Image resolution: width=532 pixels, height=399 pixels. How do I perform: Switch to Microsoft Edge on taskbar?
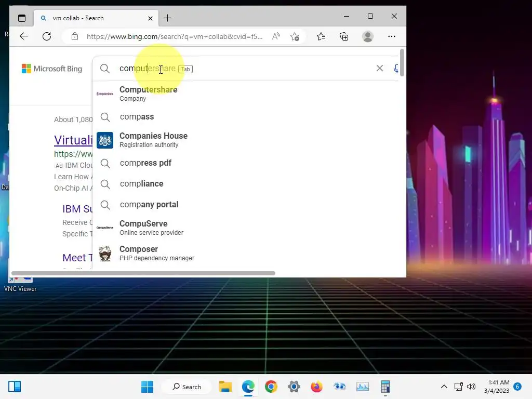coord(248,387)
